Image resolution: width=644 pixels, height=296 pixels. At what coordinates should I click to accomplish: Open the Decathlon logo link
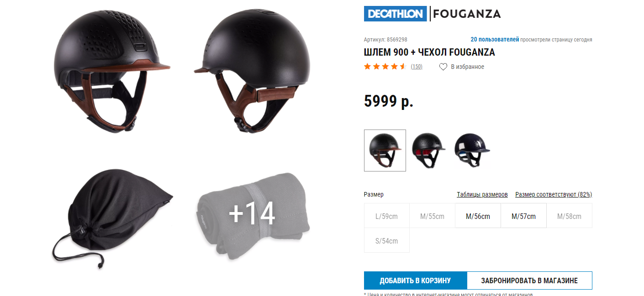[x=395, y=14]
